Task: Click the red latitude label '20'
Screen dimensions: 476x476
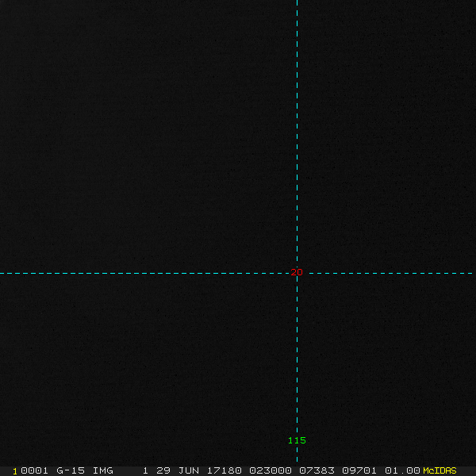Action: coord(297,272)
